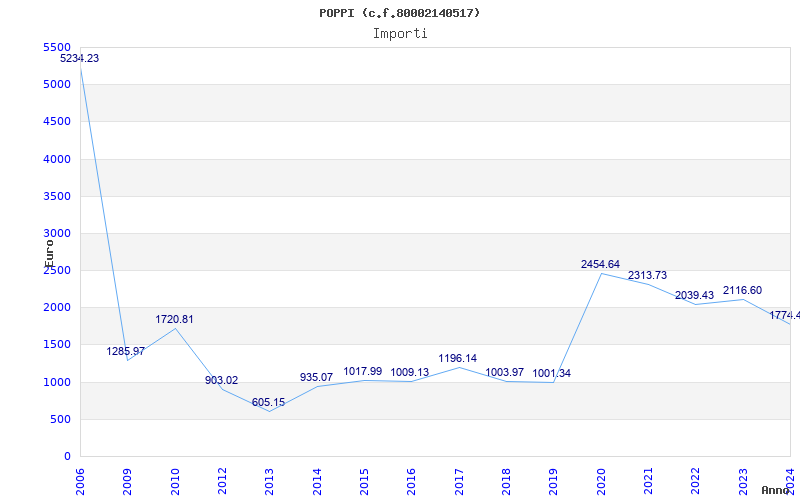The height and width of the screenshot is (500, 800).
Task: Click the y-axis value 4500
Action: pyautogui.click(x=57, y=121)
